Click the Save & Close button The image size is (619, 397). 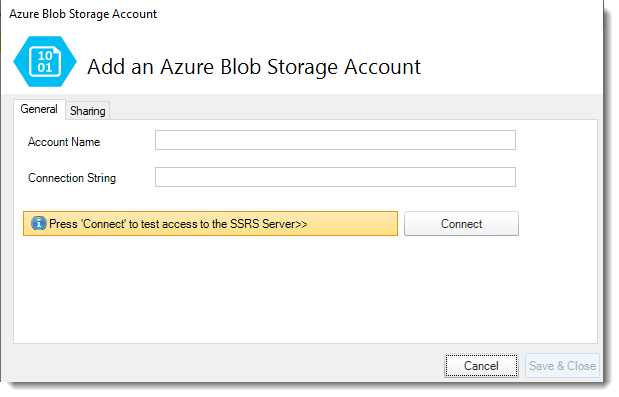(x=562, y=366)
